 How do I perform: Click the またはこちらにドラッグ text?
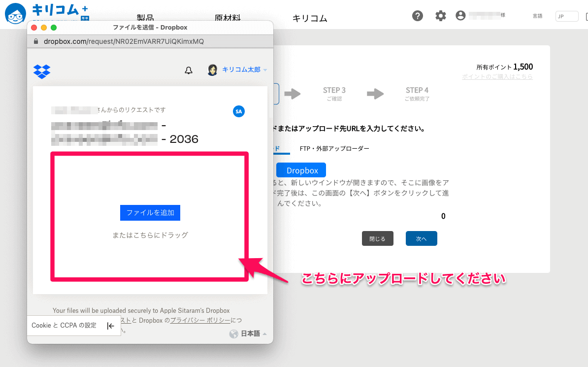click(150, 235)
